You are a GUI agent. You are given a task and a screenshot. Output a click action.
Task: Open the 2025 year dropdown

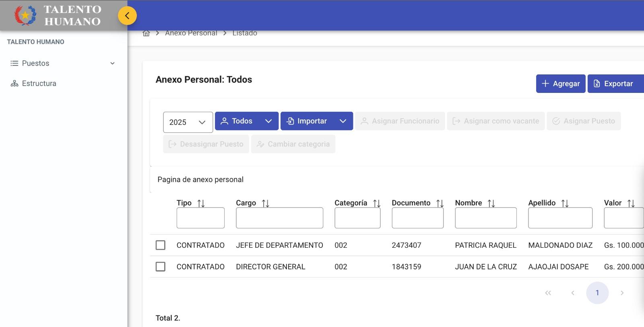[188, 122]
